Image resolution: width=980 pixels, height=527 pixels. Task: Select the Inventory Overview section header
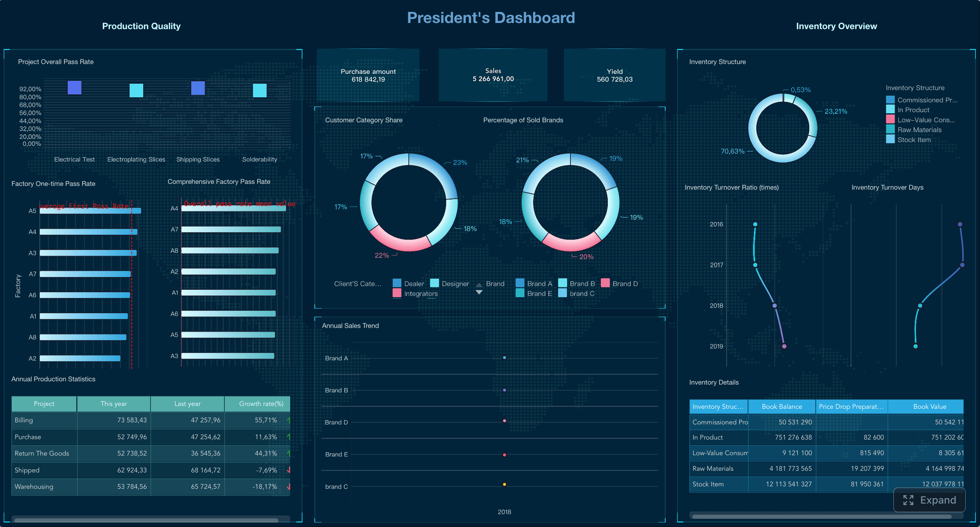837,26
